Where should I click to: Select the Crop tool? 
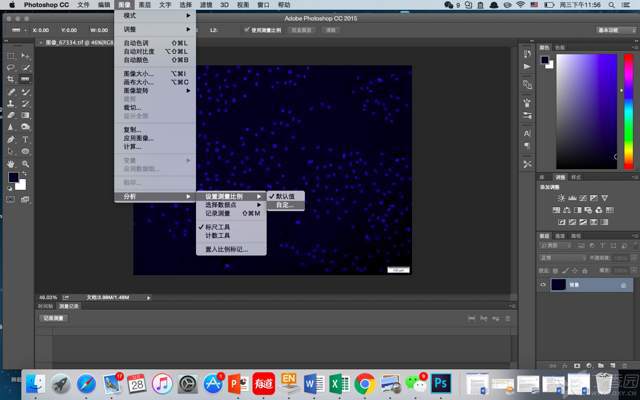pos(11,79)
